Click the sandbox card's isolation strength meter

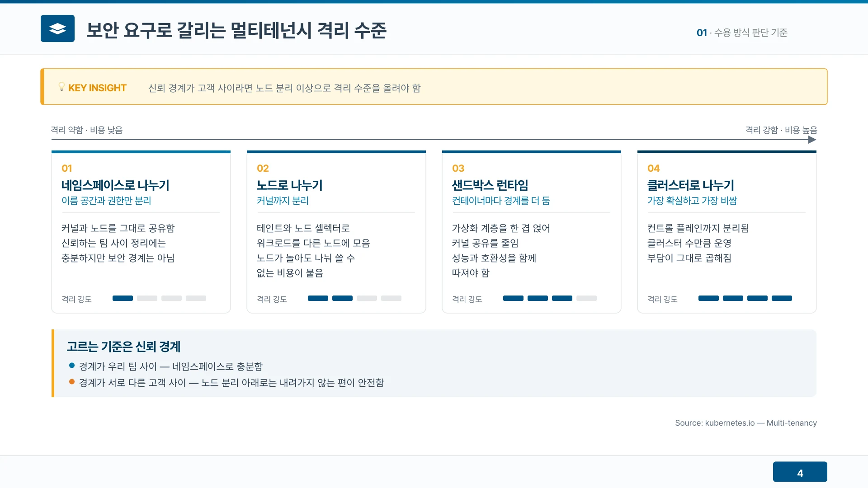550,298
